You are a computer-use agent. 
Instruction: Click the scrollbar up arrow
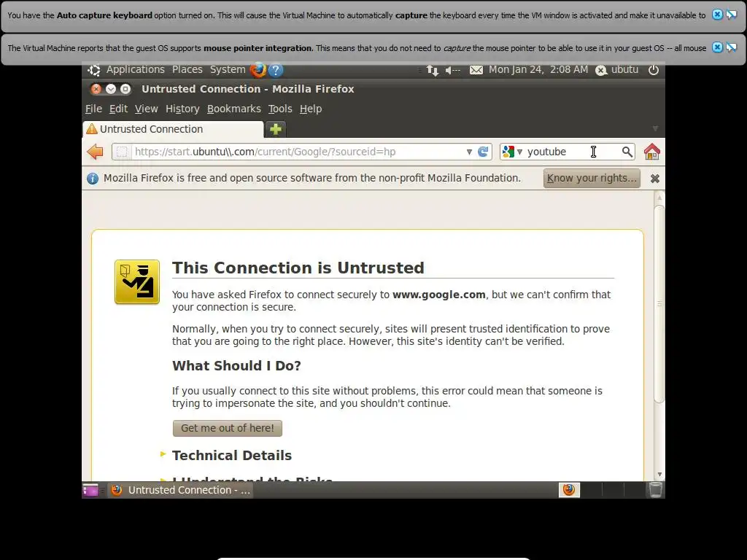coord(659,197)
